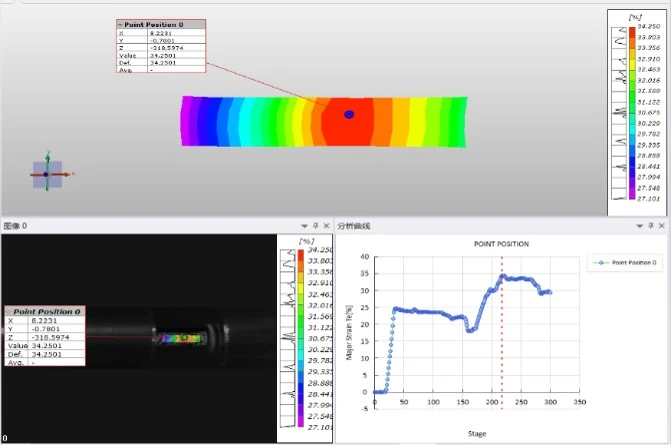The width and height of the screenshot is (671, 445).
Task: Click the POINT POSITION chart title
Action: [x=501, y=244]
